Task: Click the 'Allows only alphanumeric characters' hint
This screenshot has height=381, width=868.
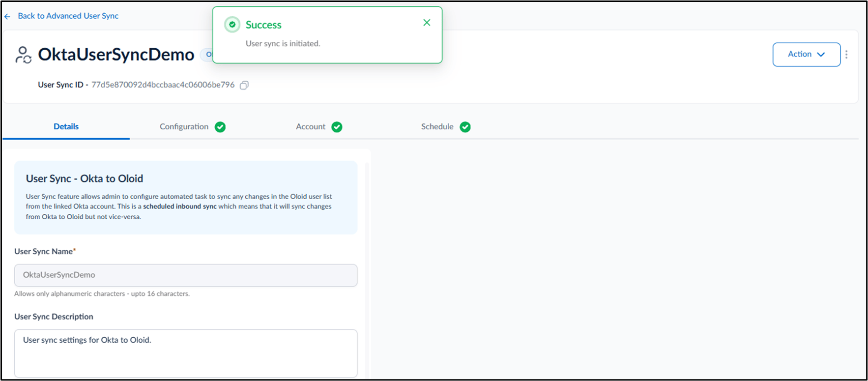Action: (x=102, y=293)
